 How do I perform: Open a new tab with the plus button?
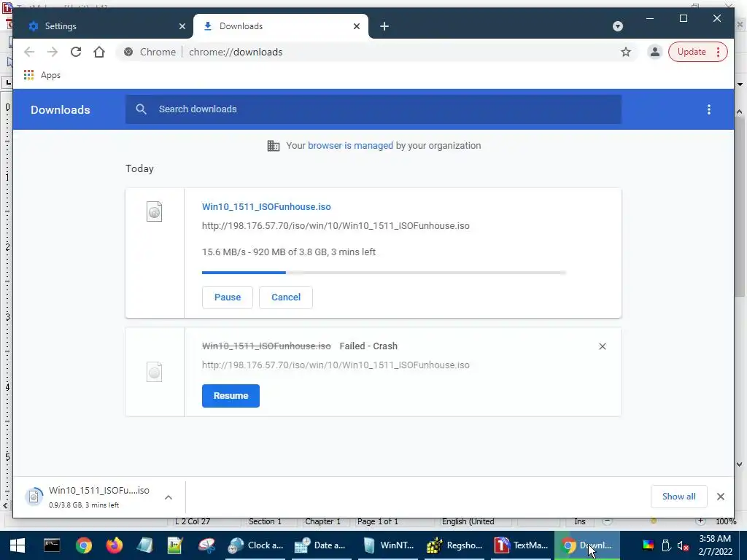[x=384, y=26]
